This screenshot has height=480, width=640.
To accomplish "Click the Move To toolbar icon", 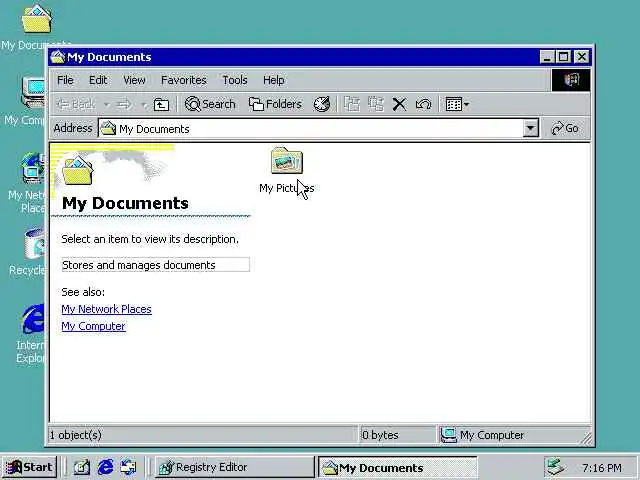I will 352,104.
